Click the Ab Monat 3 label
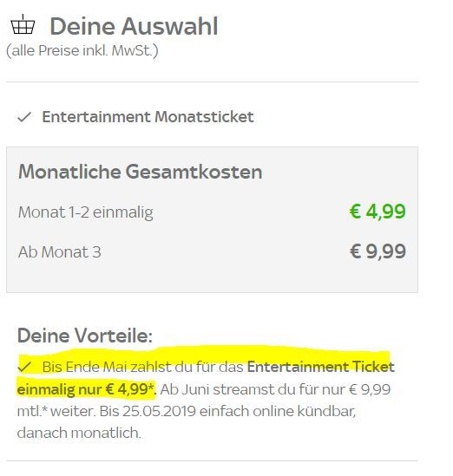Viewport: 453px width, 476px height. (x=60, y=252)
